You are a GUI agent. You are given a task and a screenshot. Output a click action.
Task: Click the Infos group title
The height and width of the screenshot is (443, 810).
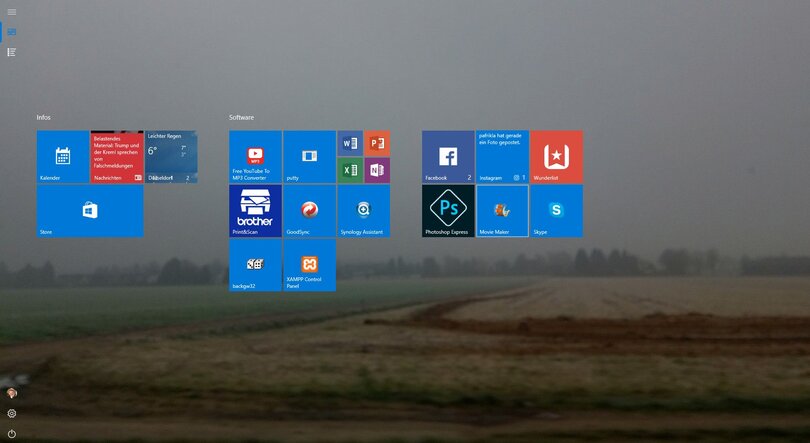coord(43,117)
